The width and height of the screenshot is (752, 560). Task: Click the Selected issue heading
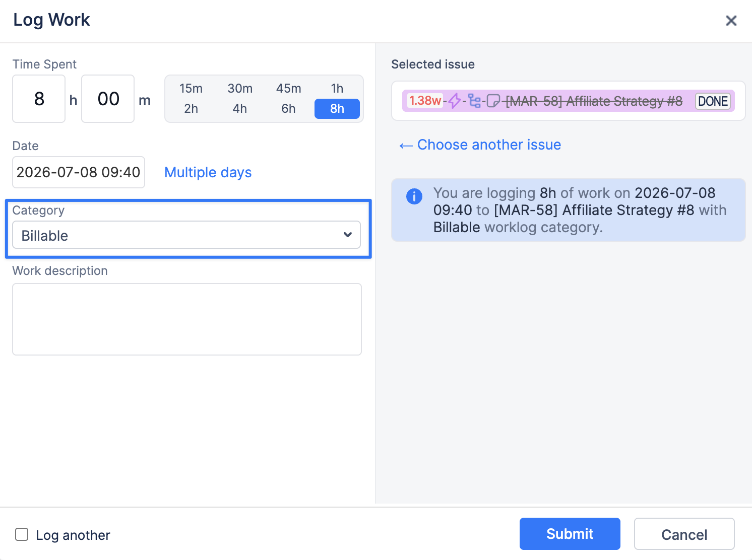pyautogui.click(x=433, y=64)
